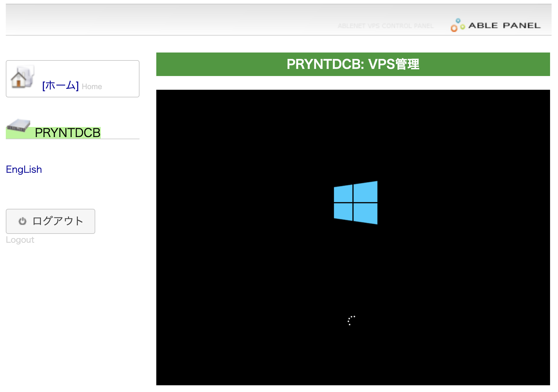Open the [ホーム] link
Viewport: 558px width, 392px height.
click(60, 86)
